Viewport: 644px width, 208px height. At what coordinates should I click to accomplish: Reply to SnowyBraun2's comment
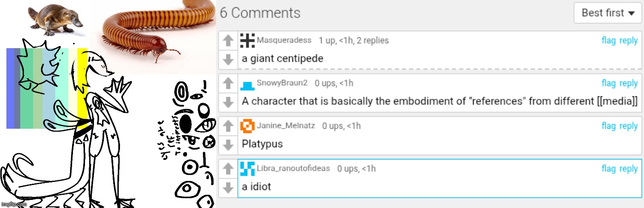click(629, 83)
